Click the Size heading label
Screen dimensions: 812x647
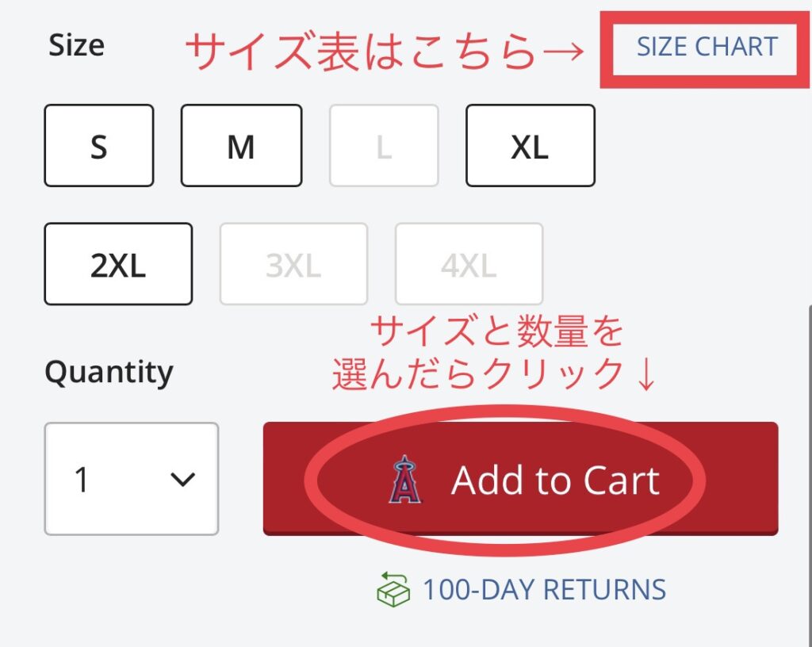(x=76, y=45)
